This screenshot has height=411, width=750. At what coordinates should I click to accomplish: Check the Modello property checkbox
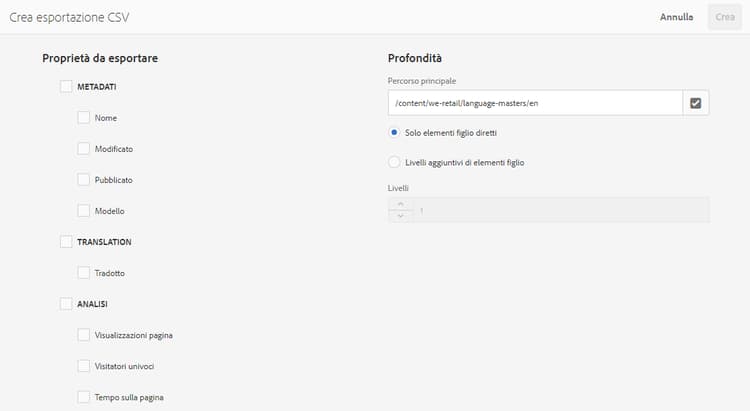pyautogui.click(x=84, y=211)
